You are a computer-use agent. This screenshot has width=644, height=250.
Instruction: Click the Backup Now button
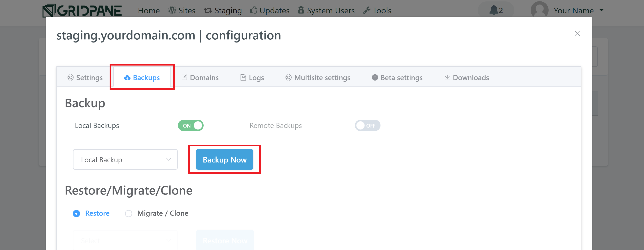tap(225, 159)
